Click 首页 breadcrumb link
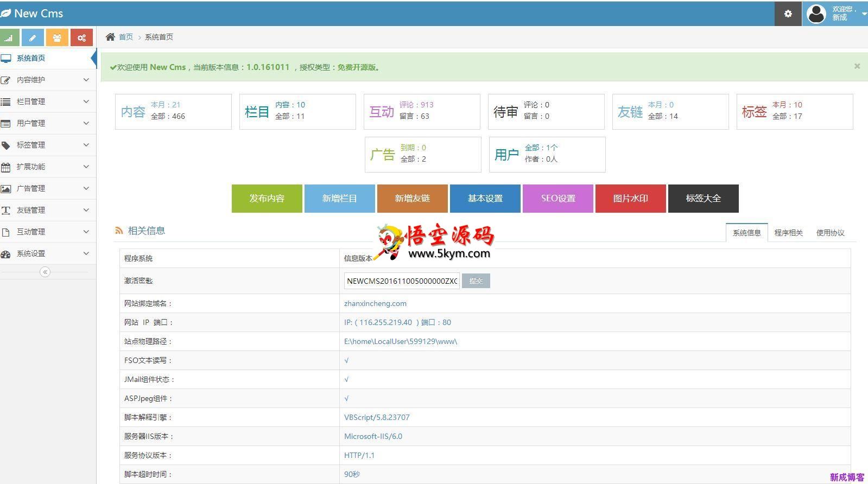 point(126,37)
